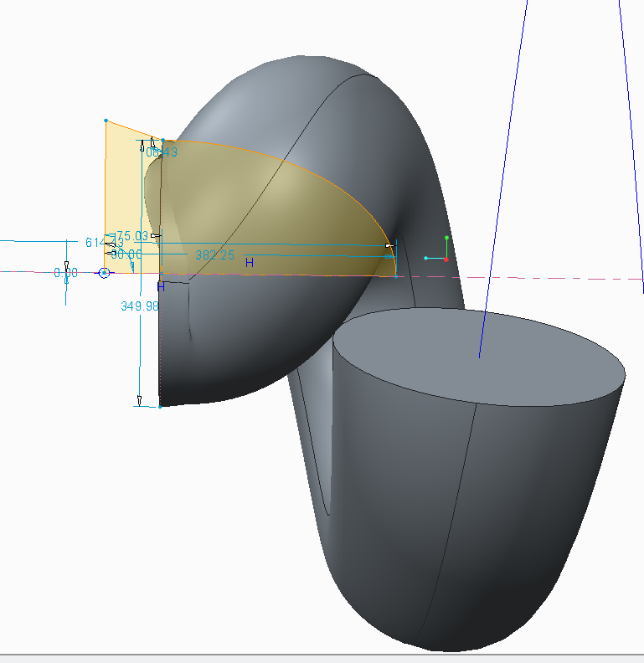Click the circled sketch origin point
The height and width of the screenshot is (663, 644).
[x=104, y=273]
